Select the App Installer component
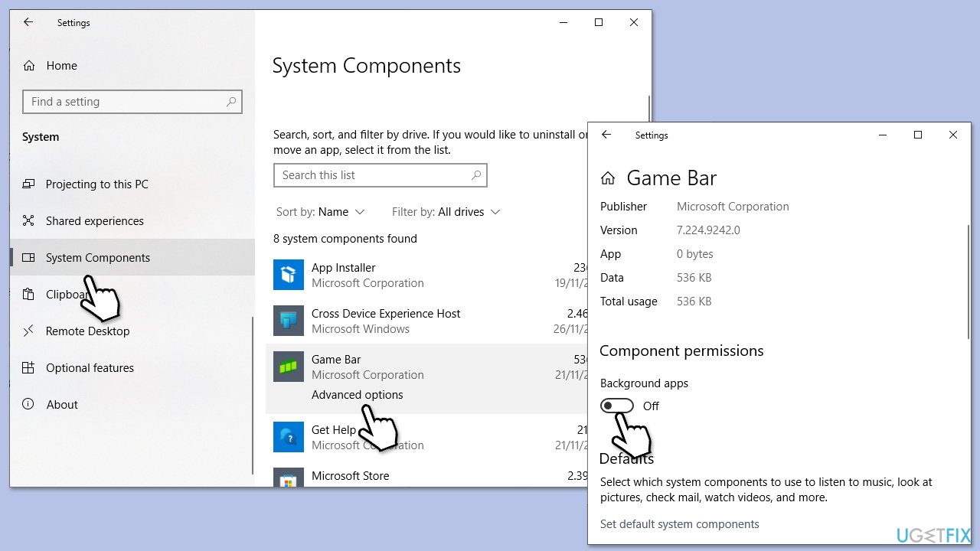 tap(426, 275)
